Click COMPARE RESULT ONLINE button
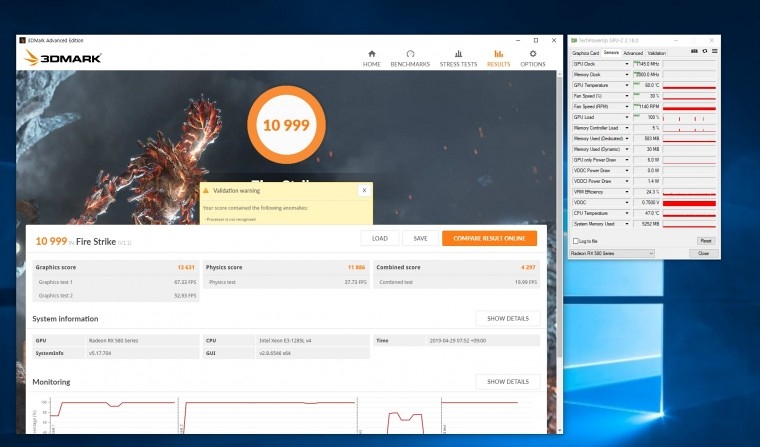This screenshot has width=760, height=447. pos(490,239)
